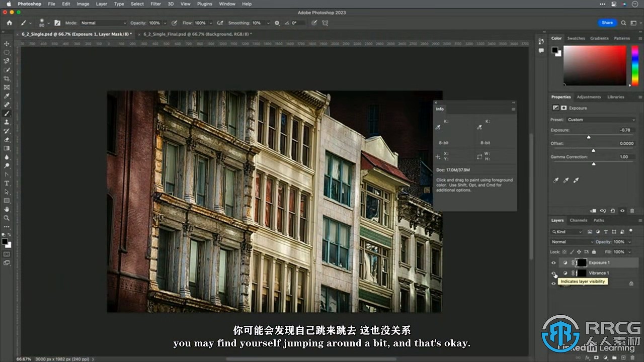
Task: Open the Brush Settings panel icon
Action: coord(57,23)
